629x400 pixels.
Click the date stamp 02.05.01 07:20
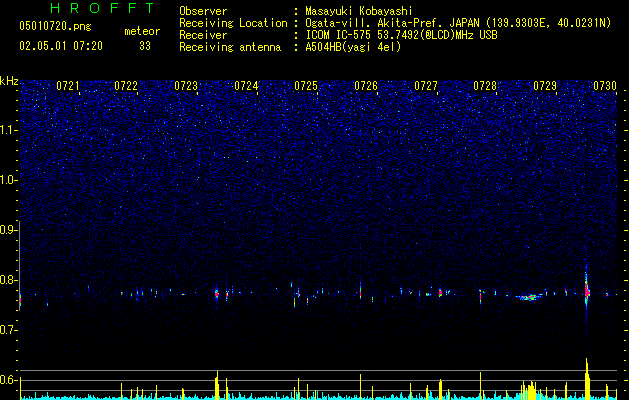tap(61, 46)
